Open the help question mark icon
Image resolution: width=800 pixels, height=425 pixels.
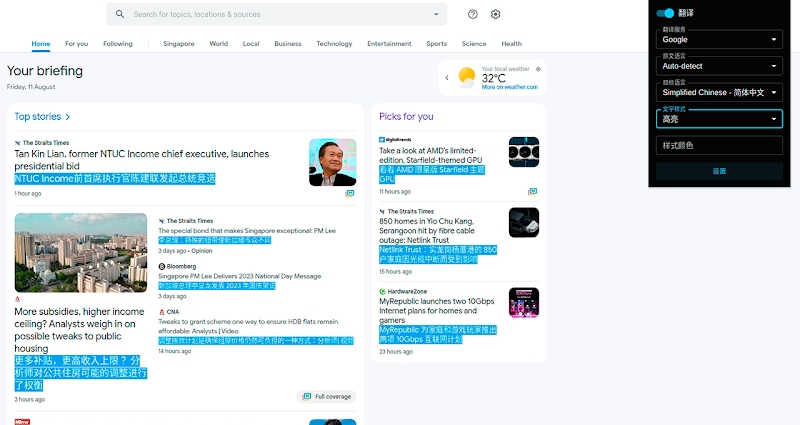pos(473,14)
